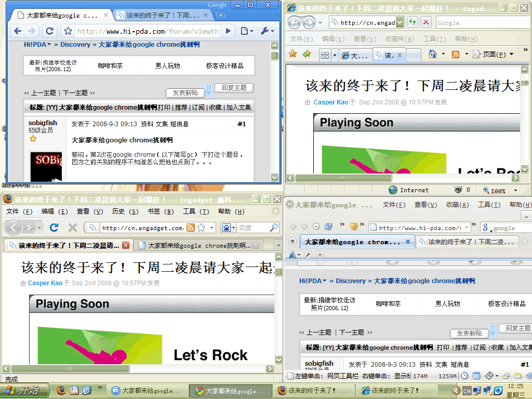The height and width of the screenshot is (399, 532).
Task: Expand dropdown next to 发表新贴 in Chrome
Action: [209, 90]
